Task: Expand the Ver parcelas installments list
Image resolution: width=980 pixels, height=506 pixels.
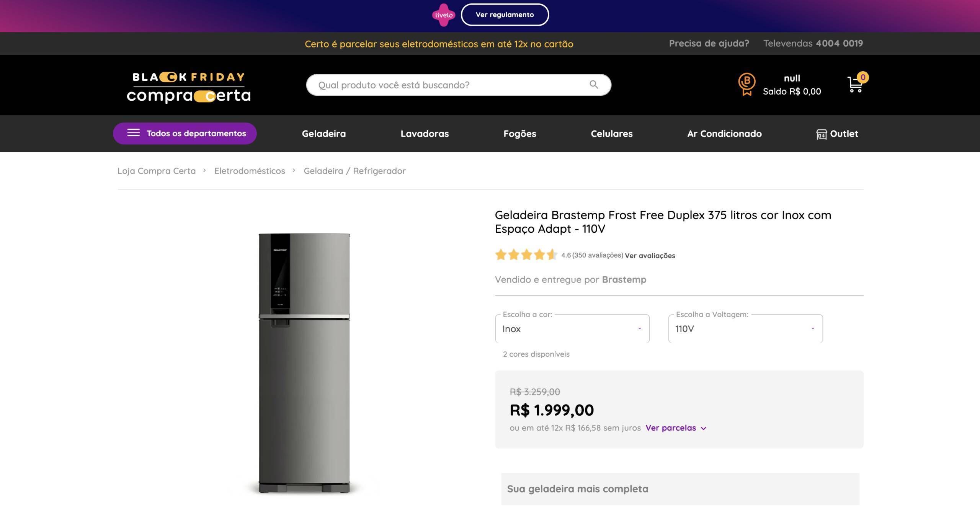Action: coord(676,428)
